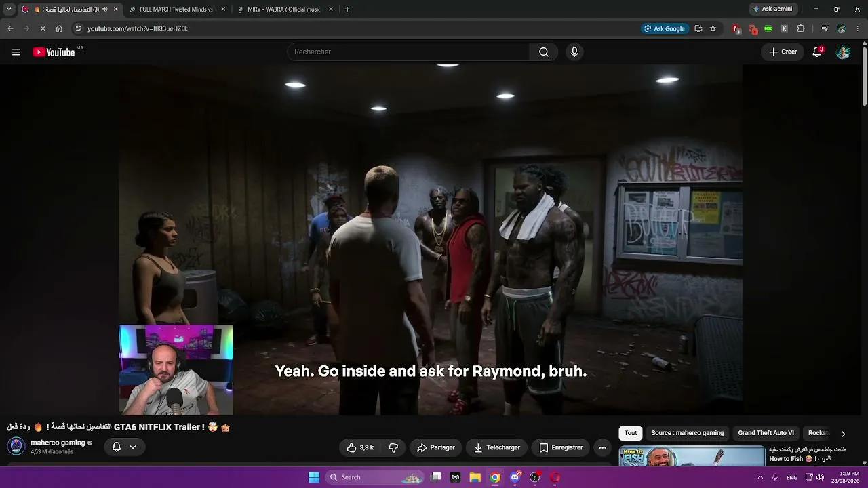Open Chrome media controls

(825, 28)
